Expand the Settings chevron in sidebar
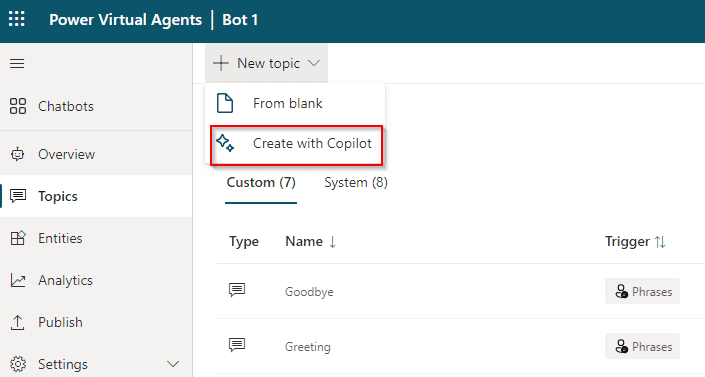This screenshot has width=705, height=377. tap(173, 364)
